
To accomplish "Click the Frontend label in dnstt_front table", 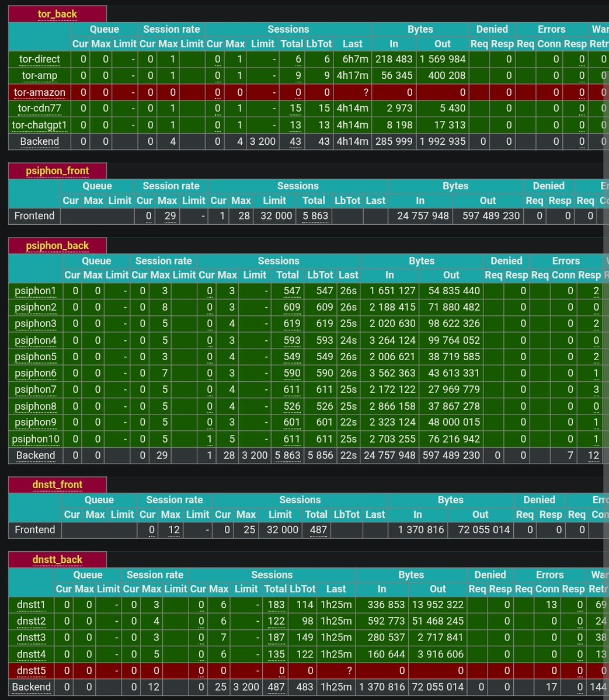I will (x=34, y=530).
